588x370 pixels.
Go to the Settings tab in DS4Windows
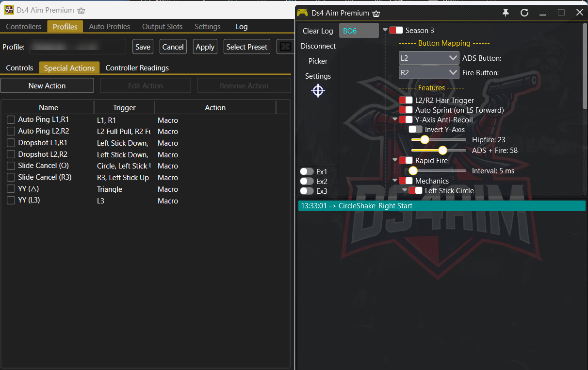pyautogui.click(x=207, y=27)
